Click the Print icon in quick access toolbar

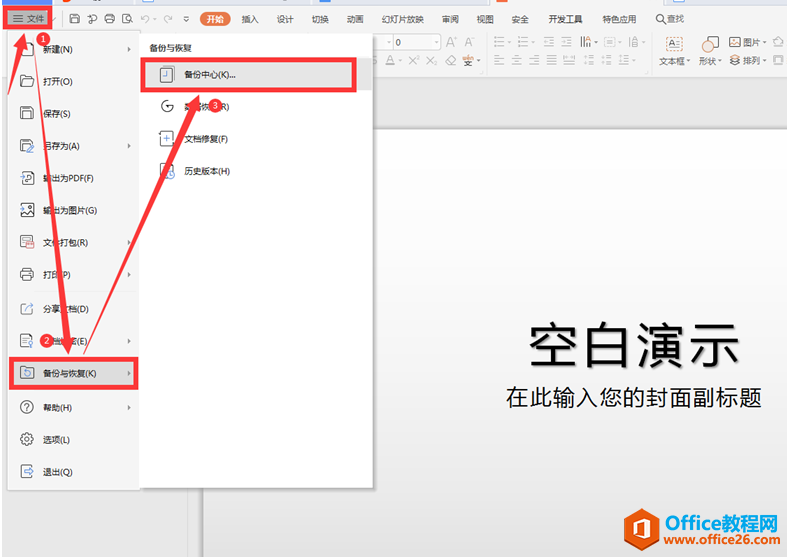[x=109, y=19]
